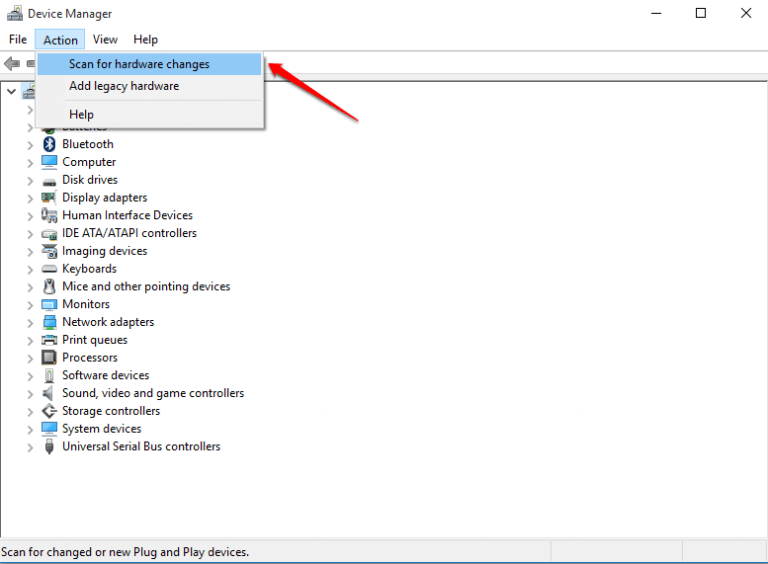Click the Network adapters icon
Screen dimensions: 768x564
pos(49,322)
